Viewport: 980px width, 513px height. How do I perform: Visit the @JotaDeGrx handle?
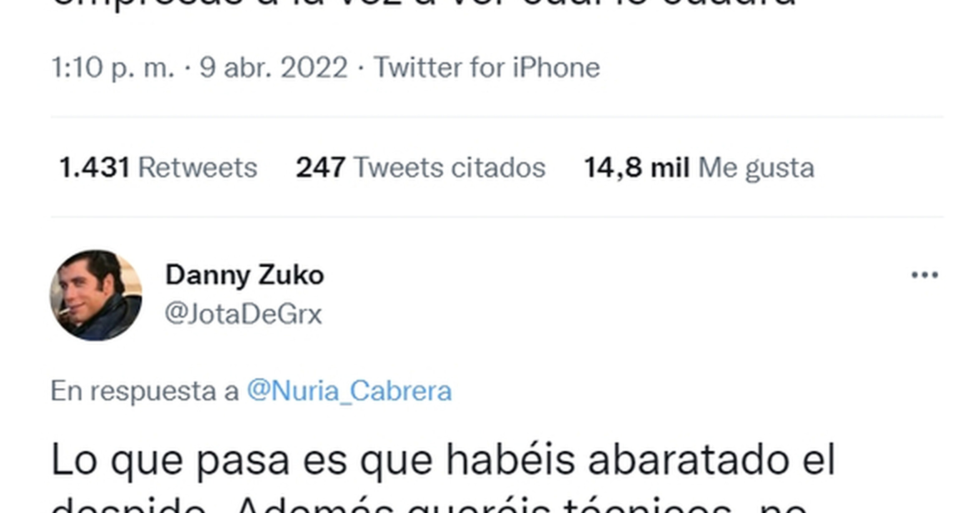(243, 314)
